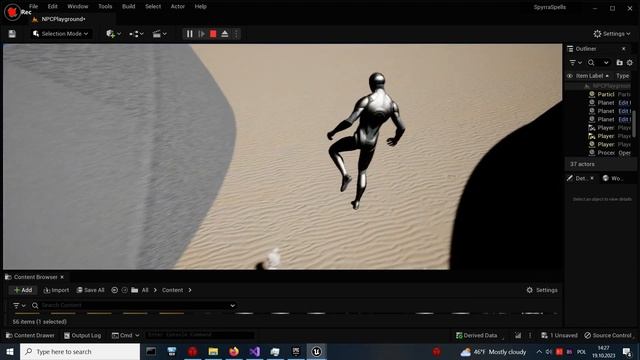Open the saved searches dropdown arrow
Image resolution: width=640 pixels, height=360 pixels.
pyautogui.click(x=233, y=305)
